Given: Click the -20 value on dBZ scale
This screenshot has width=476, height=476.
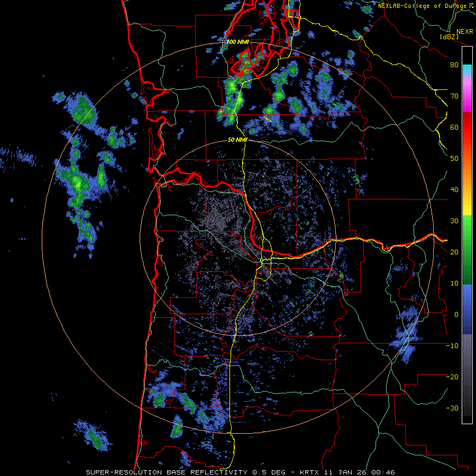Looking at the screenshot, I should pos(452,377).
